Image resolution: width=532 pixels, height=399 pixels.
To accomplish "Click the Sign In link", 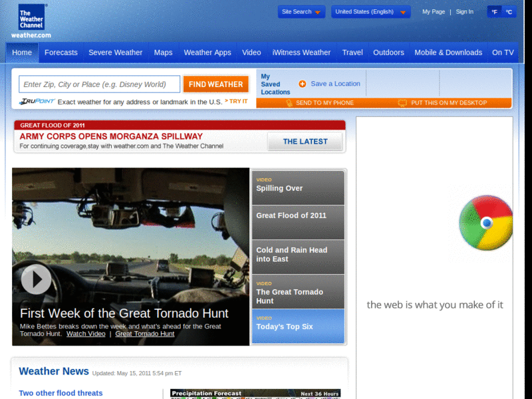I will [x=464, y=12].
